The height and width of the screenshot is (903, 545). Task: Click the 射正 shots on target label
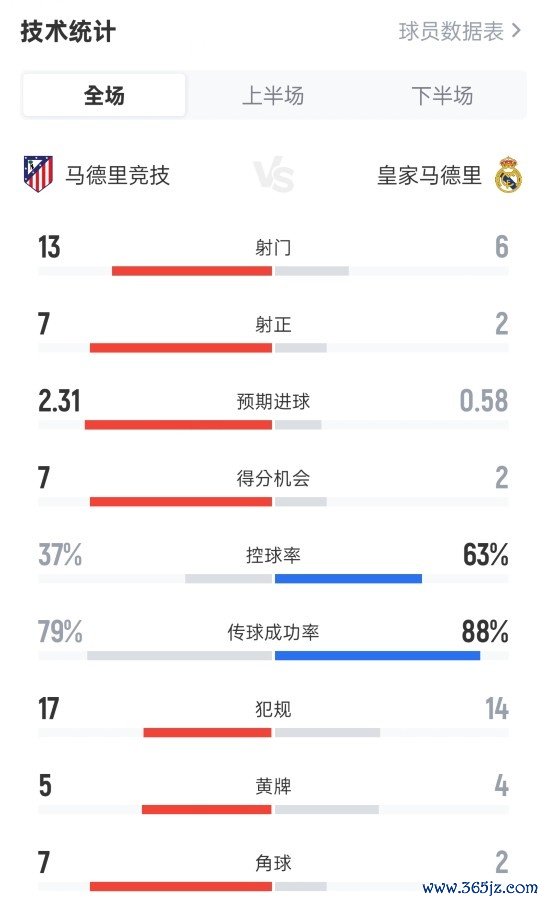273,325
